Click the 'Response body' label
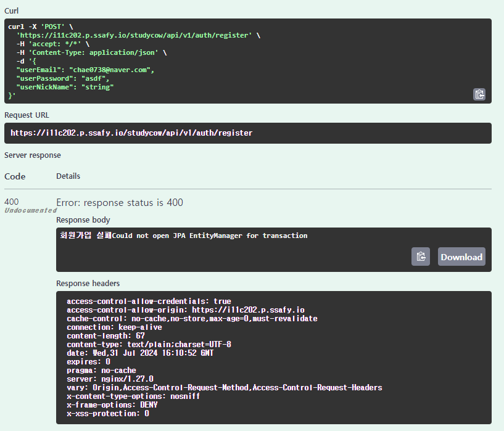The width and height of the screenshot is (504, 431). pos(83,220)
